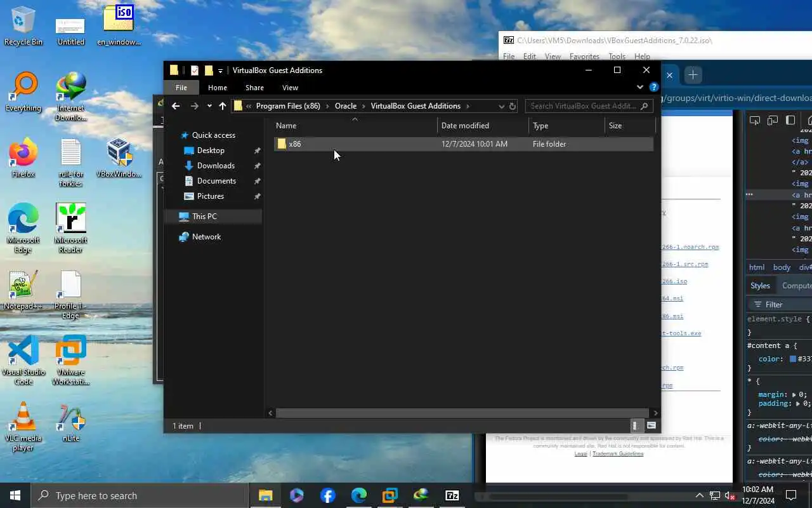Open the Home ribbon tab
This screenshot has height=508, width=812.
[x=217, y=88]
